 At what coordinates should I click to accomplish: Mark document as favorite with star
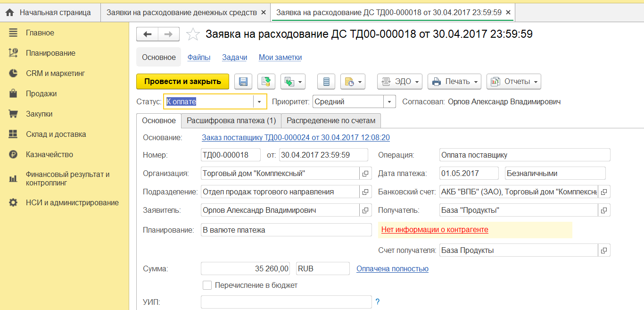tap(193, 34)
